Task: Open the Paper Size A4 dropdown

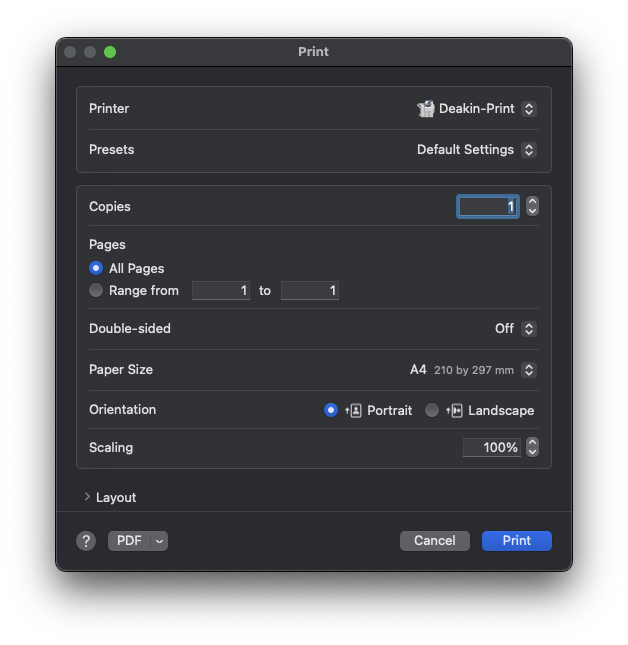Action: click(529, 370)
